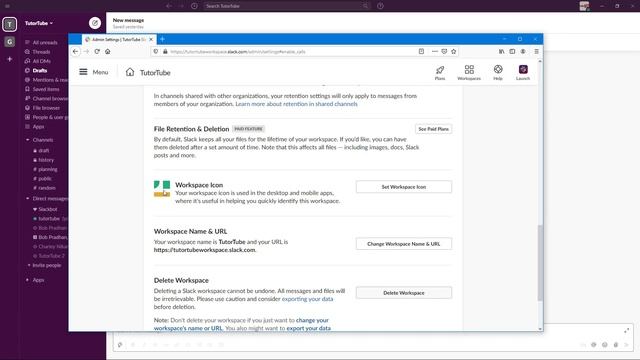Open the Slack user avatar menu

point(584,6)
